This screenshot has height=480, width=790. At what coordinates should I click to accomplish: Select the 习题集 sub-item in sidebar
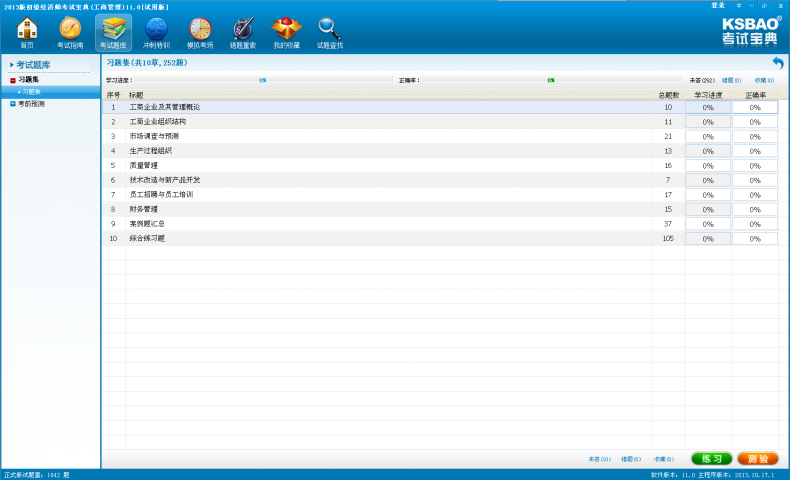point(31,91)
